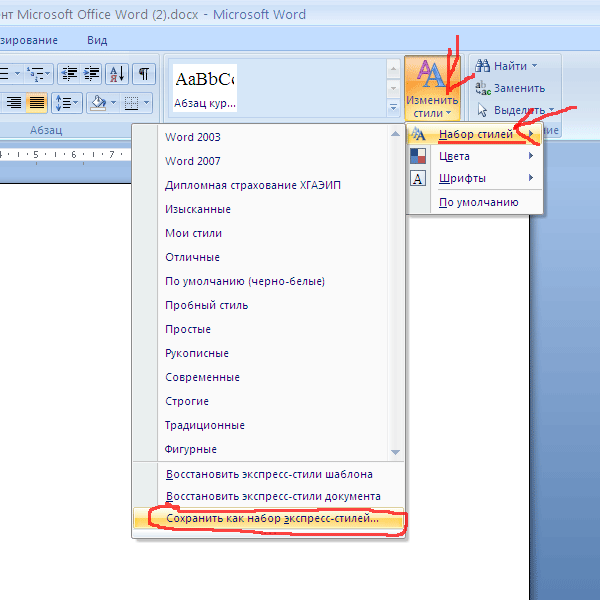Open Набор стилей submenu
600x600 pixels.
(x=474, y=134)
